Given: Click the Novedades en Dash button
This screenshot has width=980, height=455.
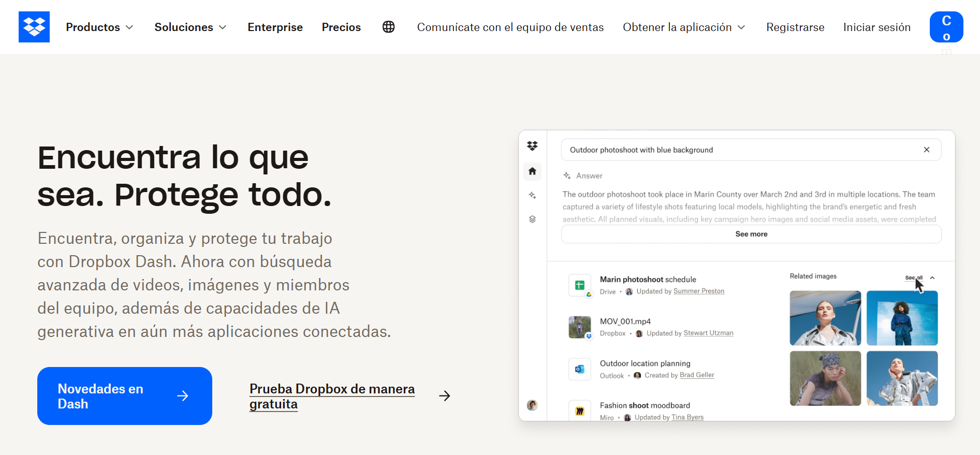Looking at the screenshot, I should pos(124,396).
